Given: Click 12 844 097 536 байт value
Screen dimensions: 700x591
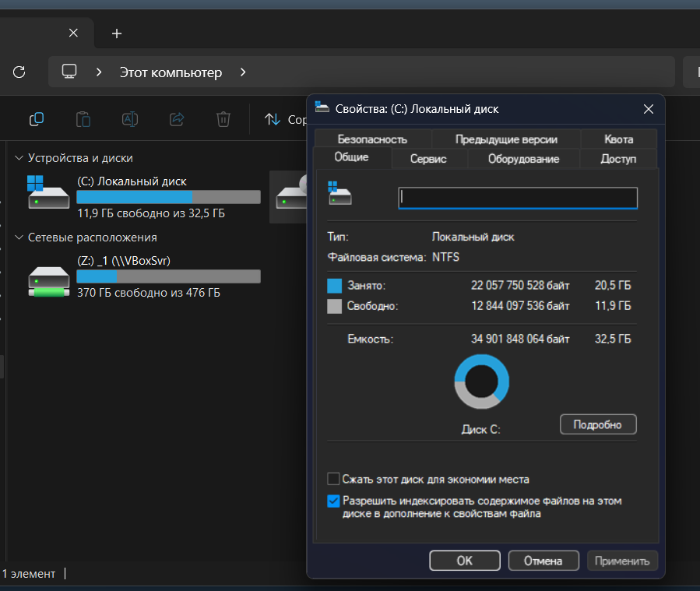Looking at the screenshot, I should coord(520,306).
